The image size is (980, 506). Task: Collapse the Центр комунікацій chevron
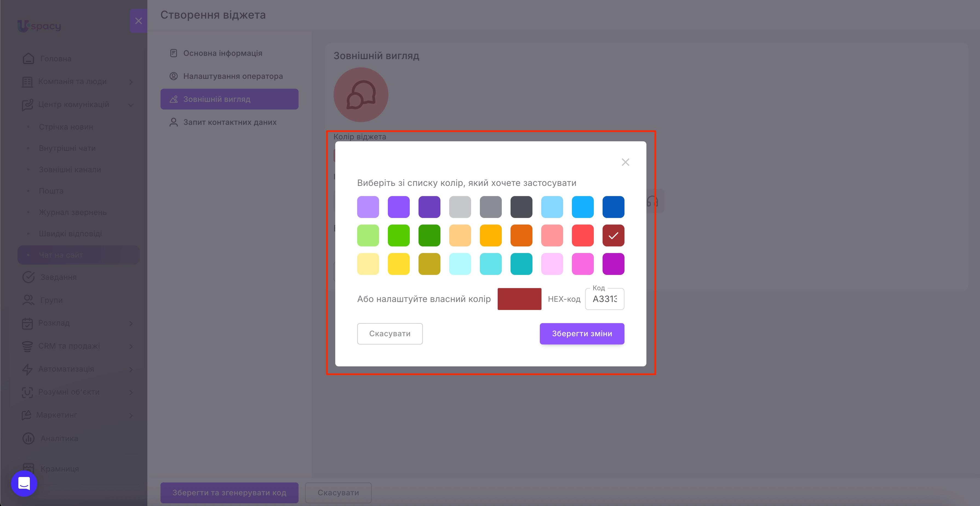click(x=131, y=105)
